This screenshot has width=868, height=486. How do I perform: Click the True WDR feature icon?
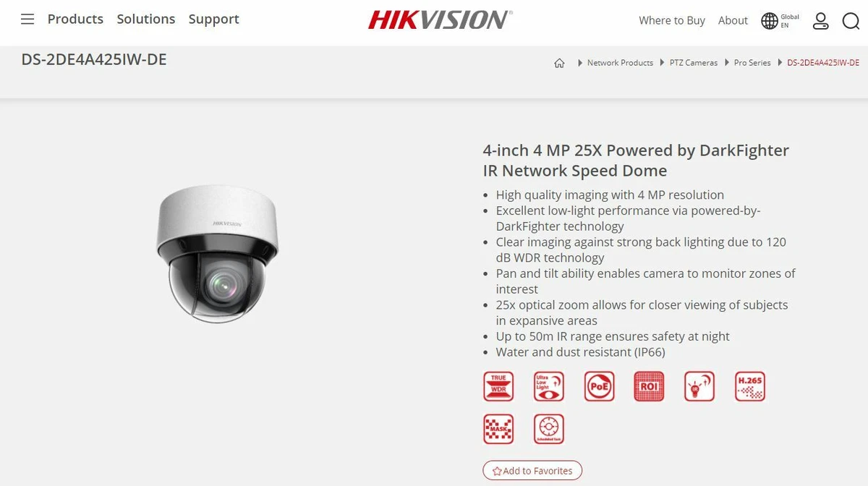tap(498, 386)
